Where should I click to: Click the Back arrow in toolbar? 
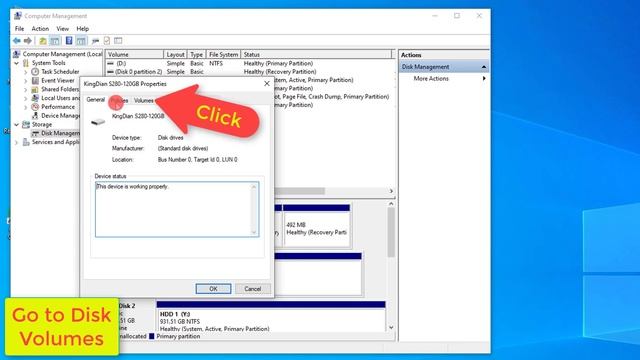coord(17,41)
